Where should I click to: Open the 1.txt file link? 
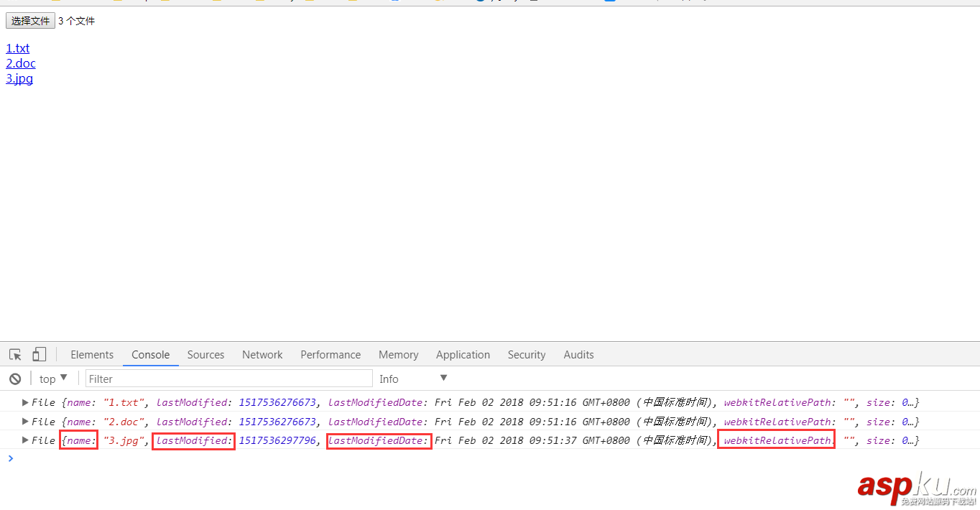click(18, 48)
